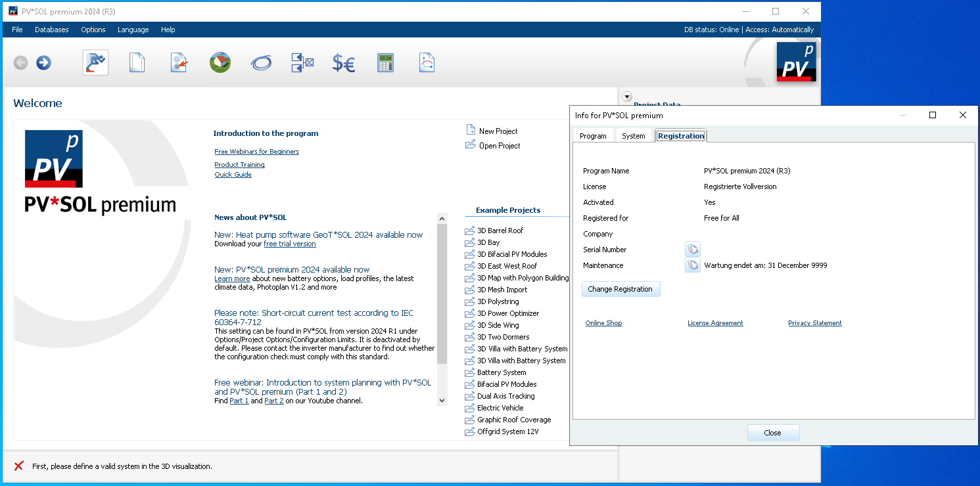
Task: Click the New Project text label
Action: 498,131
